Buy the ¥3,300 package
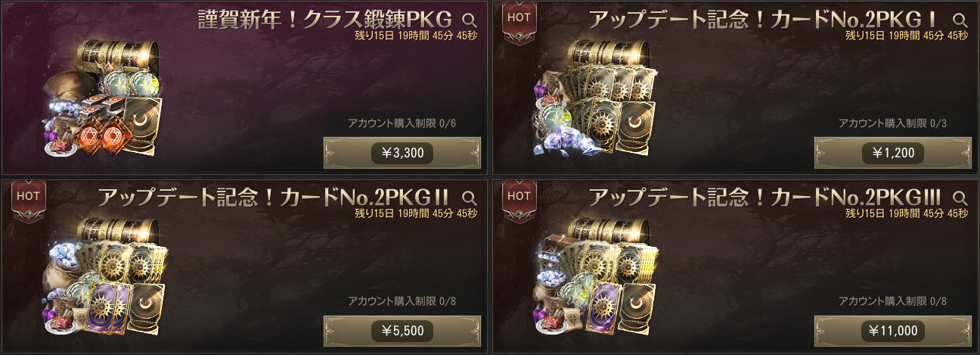The image size is (980, 355). pyautogui.click(x=402, y=153)
